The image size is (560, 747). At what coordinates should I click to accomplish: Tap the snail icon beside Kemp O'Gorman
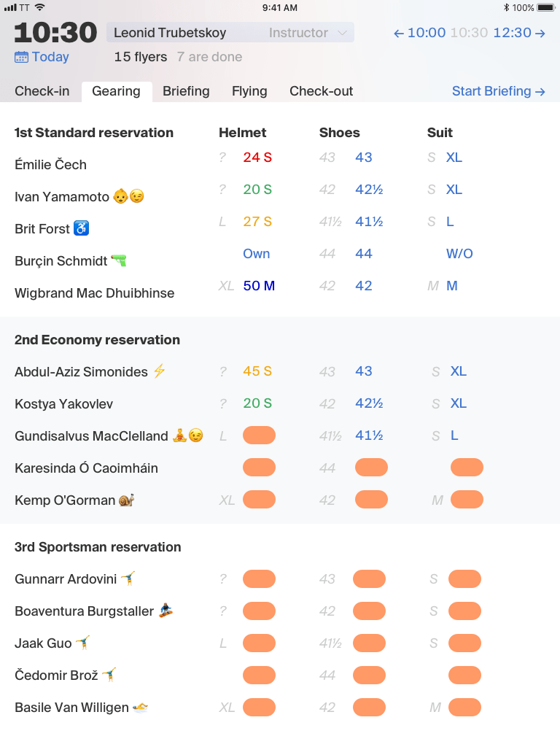tap(127, 500)
